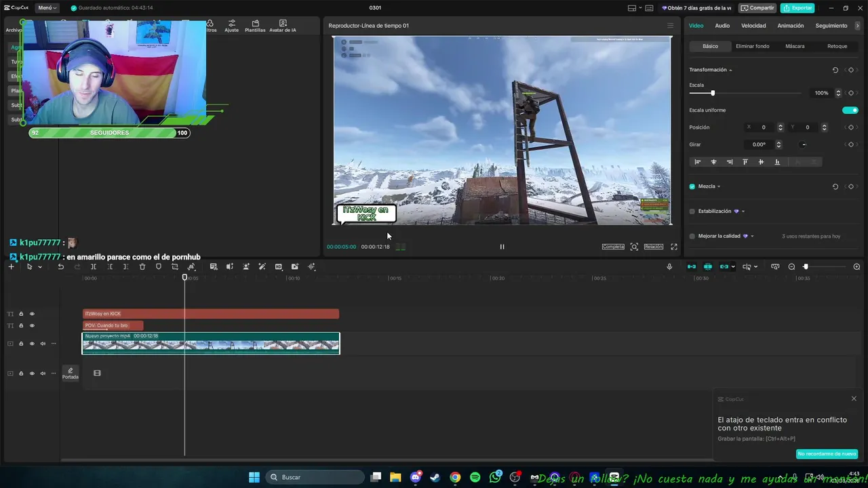
Task: Open Ajuste panel icon
Action: [x=232, y=26]
